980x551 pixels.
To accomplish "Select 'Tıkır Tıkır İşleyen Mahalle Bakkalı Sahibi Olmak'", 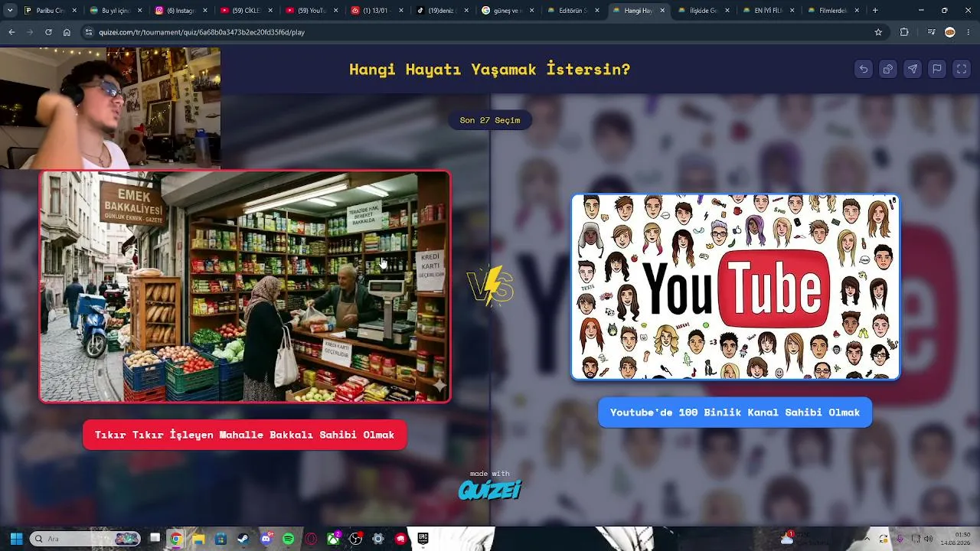I will pos(244,435).
